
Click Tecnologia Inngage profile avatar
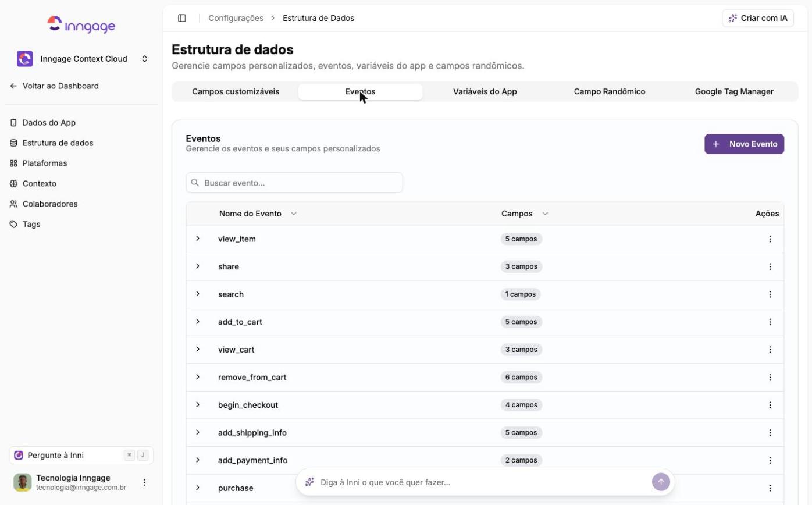pyautogui.click(x=23, y=482)
